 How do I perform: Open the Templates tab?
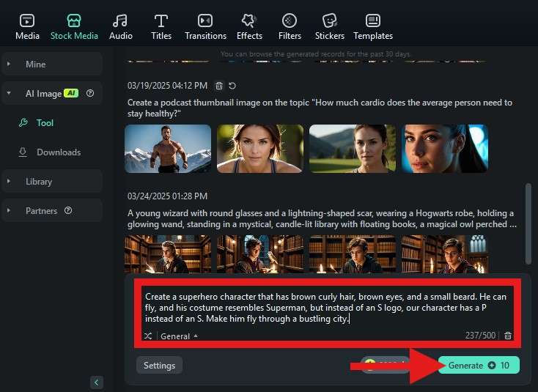[373, 27]
